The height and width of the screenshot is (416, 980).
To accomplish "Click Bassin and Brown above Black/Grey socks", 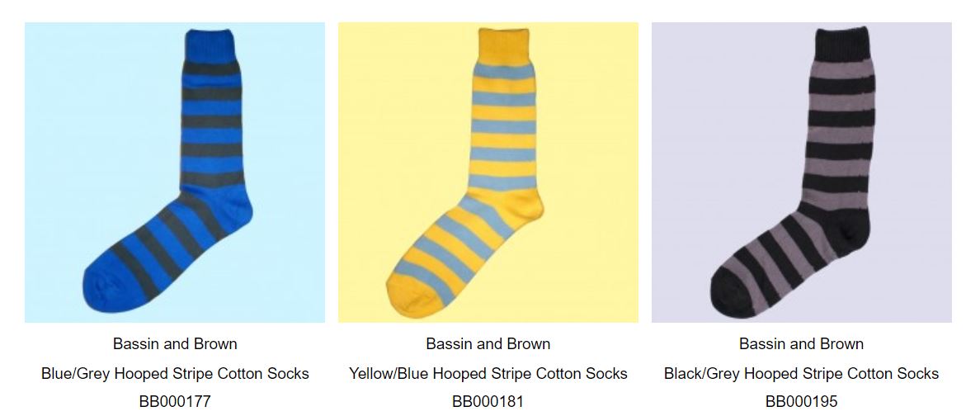I will (801, 343).
